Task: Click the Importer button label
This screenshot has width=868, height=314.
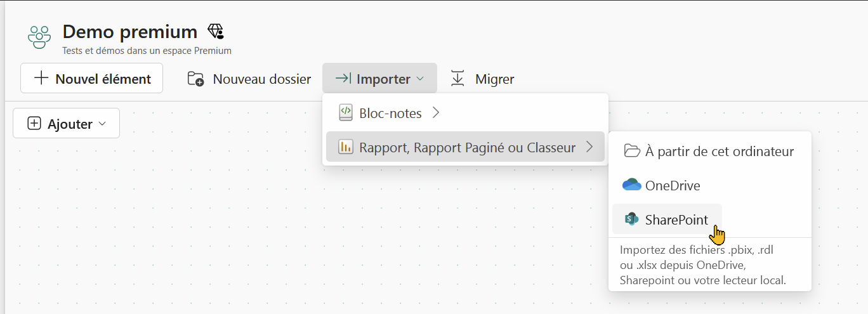Action: [x=383, y=79]
